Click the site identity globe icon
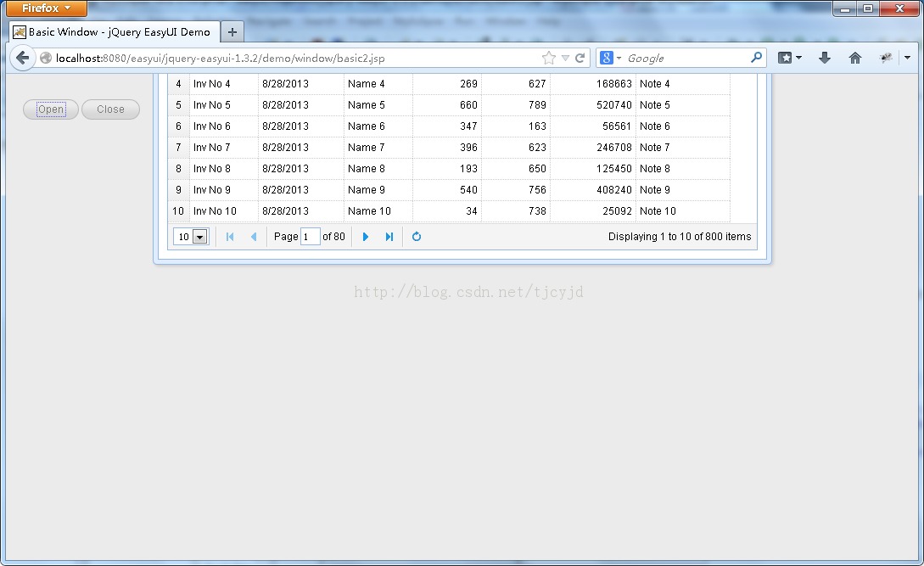This screenshot has height=566, width=924. click(x=46, y=58)
